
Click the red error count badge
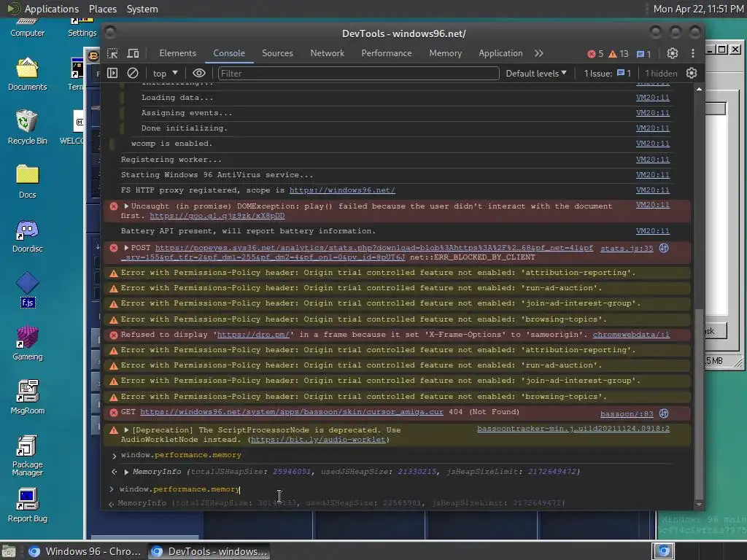pyautogui.click(x=595, y=54)
